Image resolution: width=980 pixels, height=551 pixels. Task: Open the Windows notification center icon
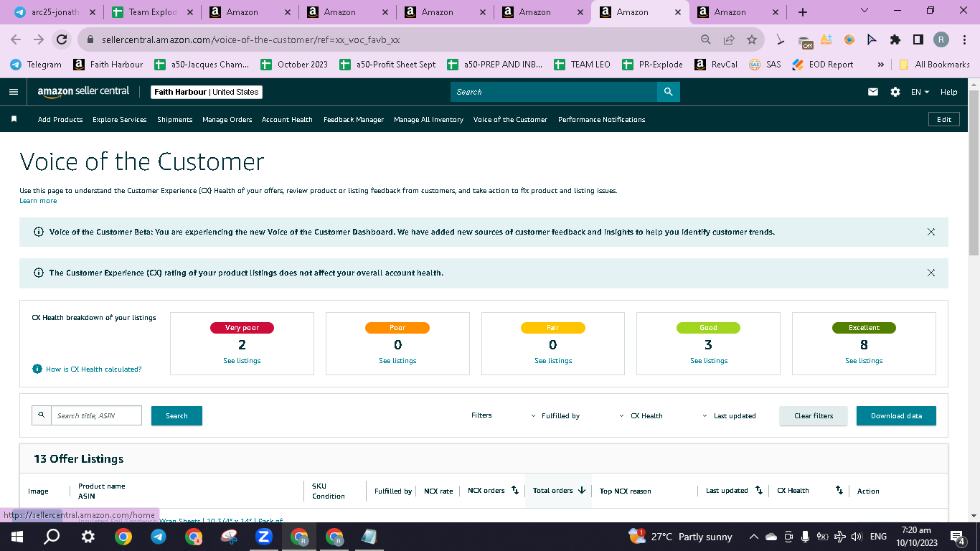pos(956,537)
